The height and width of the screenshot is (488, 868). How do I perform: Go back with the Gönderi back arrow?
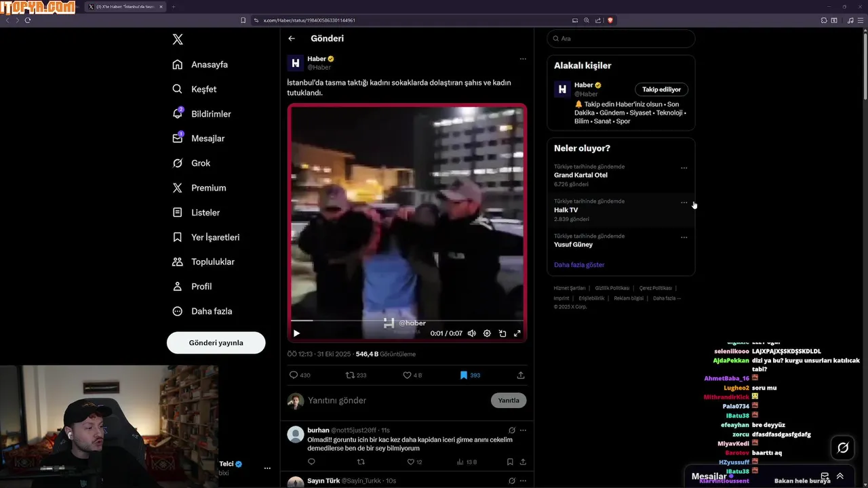(x=292, y=39)
